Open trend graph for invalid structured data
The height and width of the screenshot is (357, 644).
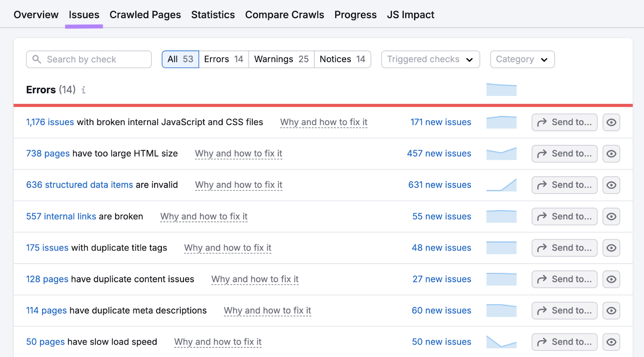click(x=501, y=185)
